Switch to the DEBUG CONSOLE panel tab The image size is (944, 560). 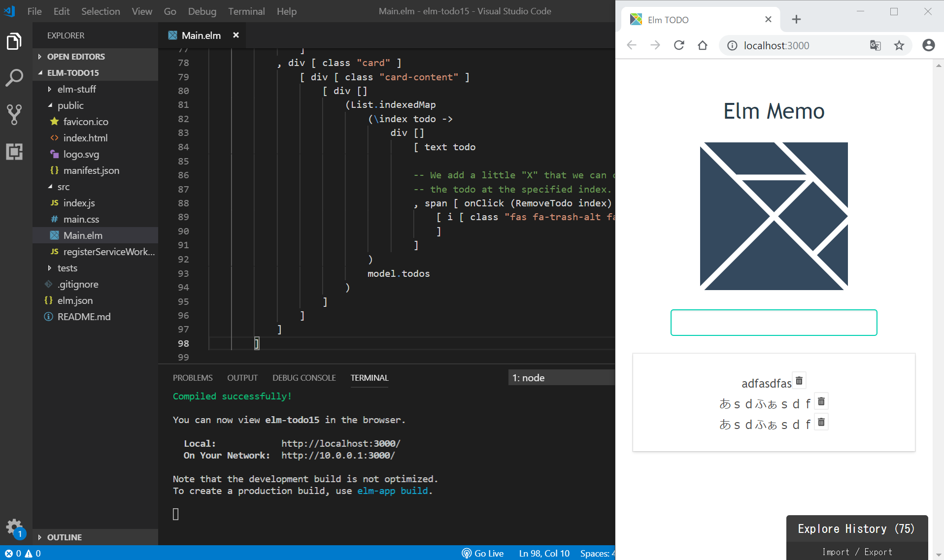click(x=304, y=378)
